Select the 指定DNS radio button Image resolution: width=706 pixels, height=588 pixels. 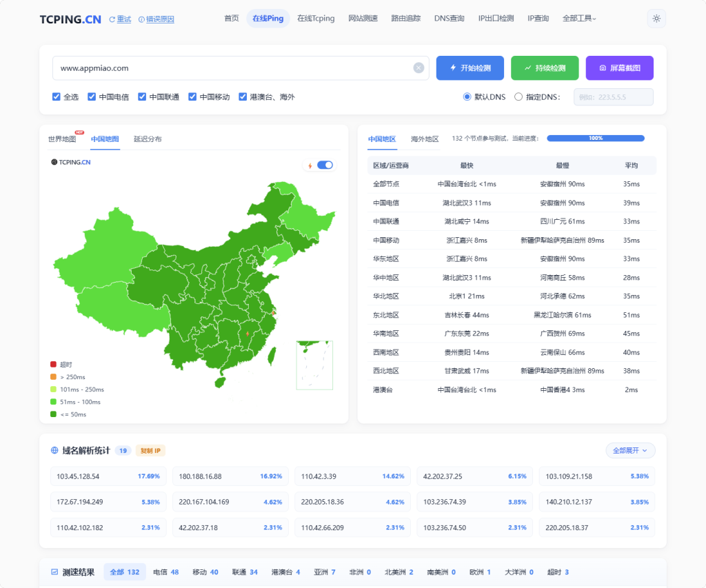[x=518, y=97]
